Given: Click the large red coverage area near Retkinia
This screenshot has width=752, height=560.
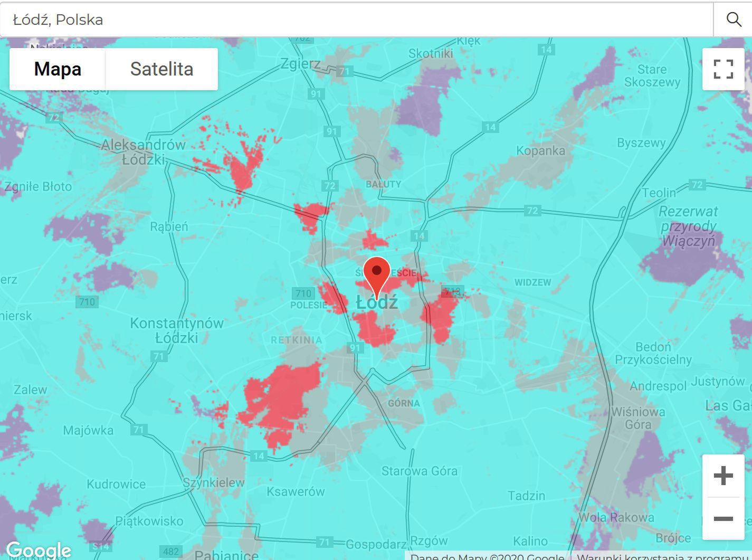Looking at the screenshot, I should pos(281,402).
